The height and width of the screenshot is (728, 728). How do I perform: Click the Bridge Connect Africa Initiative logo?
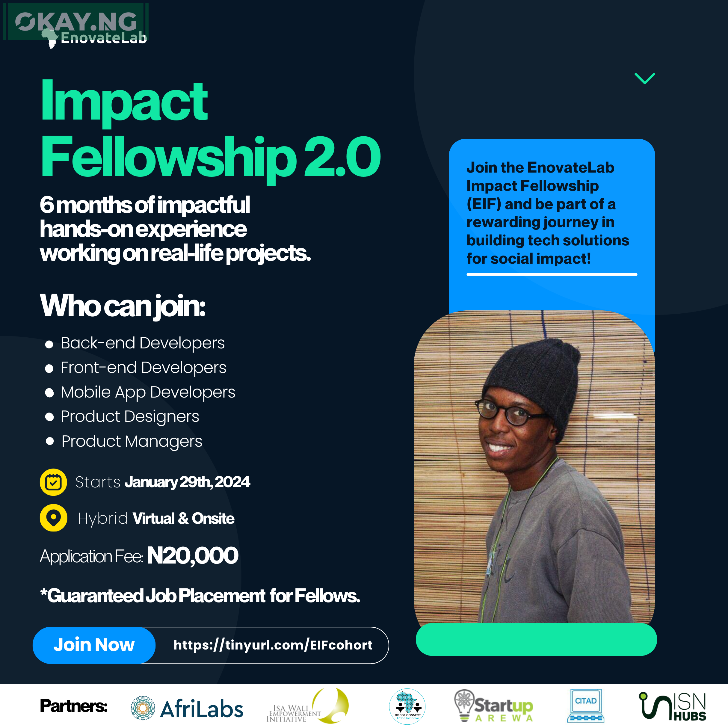click(407, 706)
